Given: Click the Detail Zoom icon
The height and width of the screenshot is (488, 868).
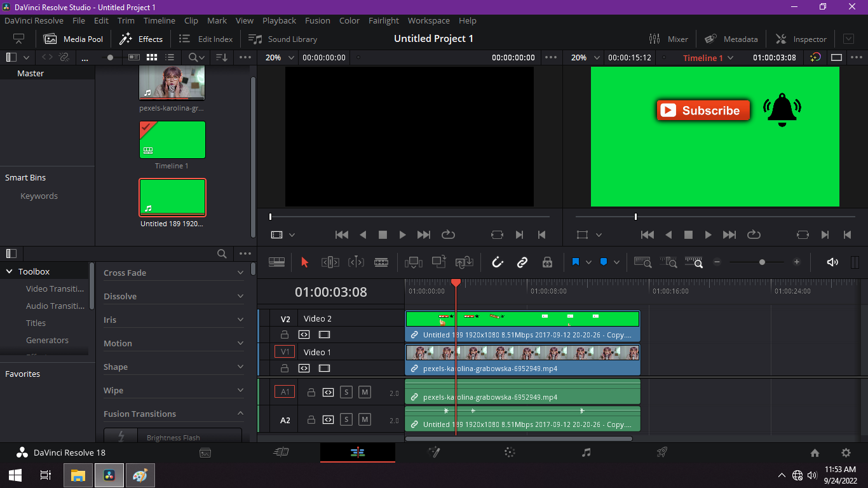Looking at the screenshot, I should point(668,262).
